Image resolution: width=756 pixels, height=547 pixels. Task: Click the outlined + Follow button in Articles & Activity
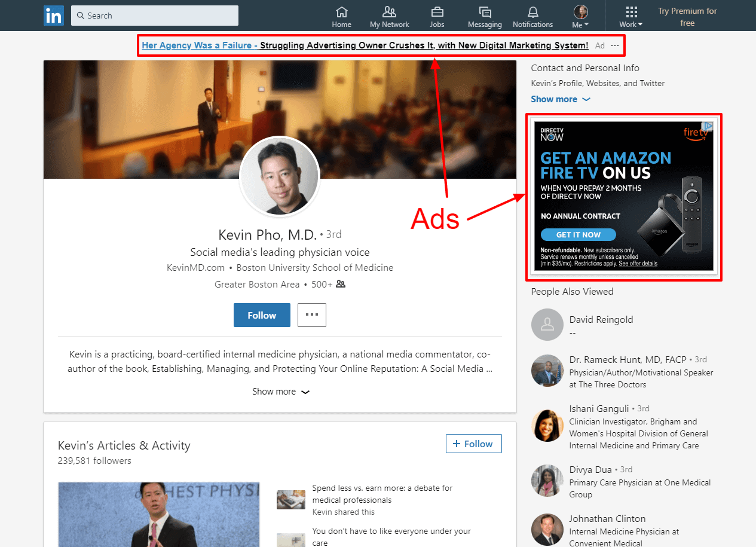pyautogui.click(x=474, y=444)
